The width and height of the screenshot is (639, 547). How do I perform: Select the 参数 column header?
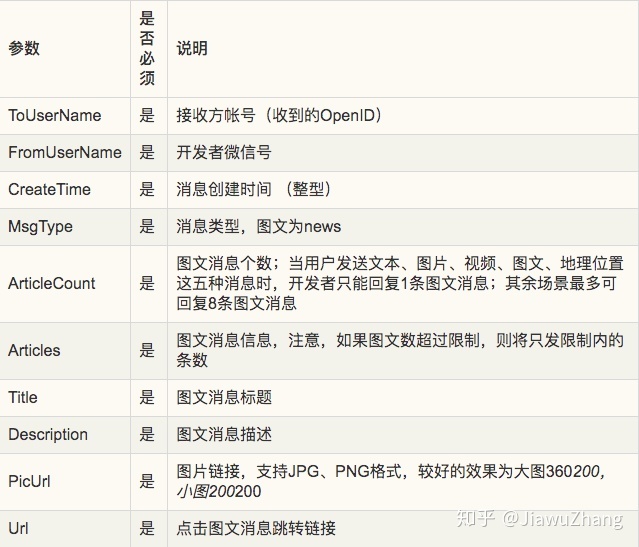coord(24,49)
